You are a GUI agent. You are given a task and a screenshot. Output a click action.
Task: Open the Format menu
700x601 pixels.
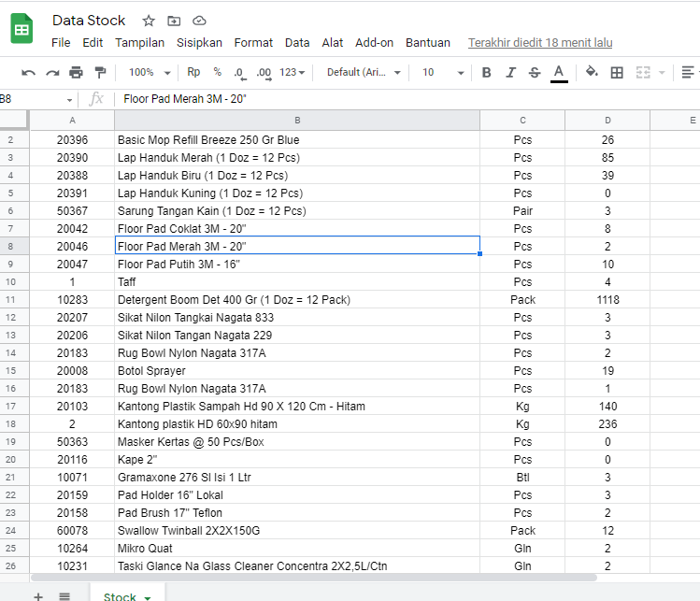[x=253, y=42]
